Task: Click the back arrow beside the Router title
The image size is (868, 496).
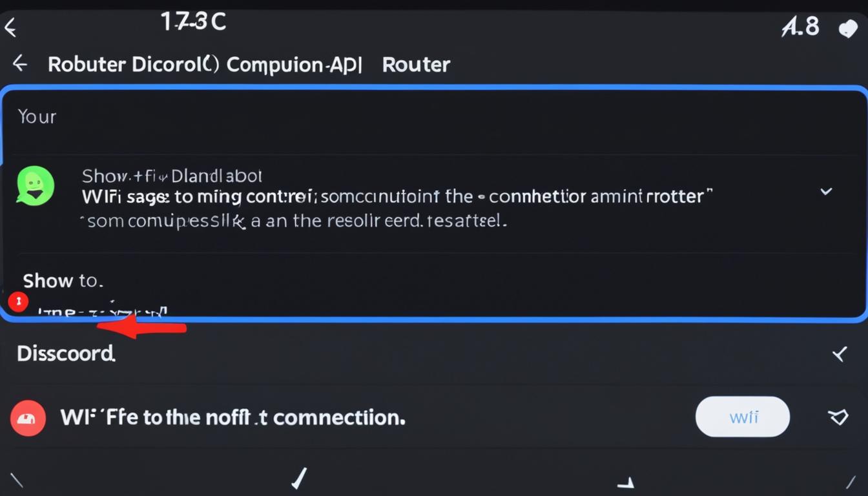Action: pos(20,63)
